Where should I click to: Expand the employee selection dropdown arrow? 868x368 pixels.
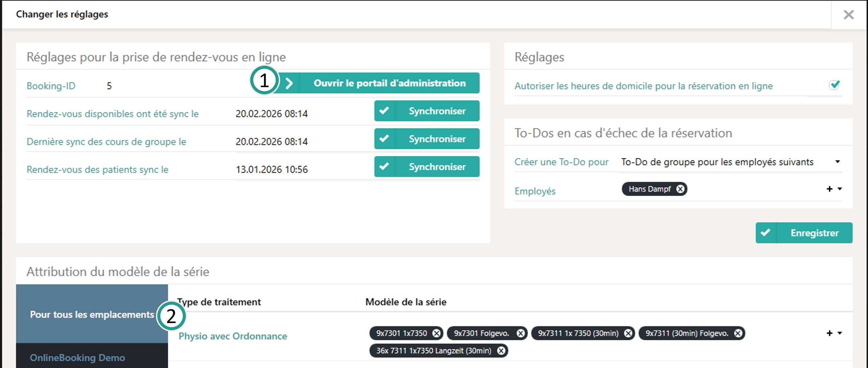click(840, 189)
